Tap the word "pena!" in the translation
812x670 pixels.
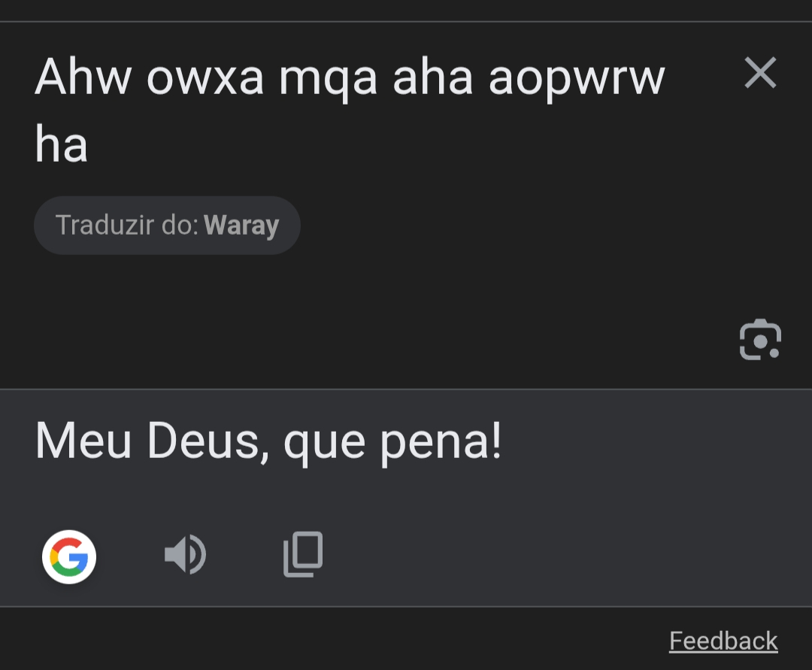(441, 442)
